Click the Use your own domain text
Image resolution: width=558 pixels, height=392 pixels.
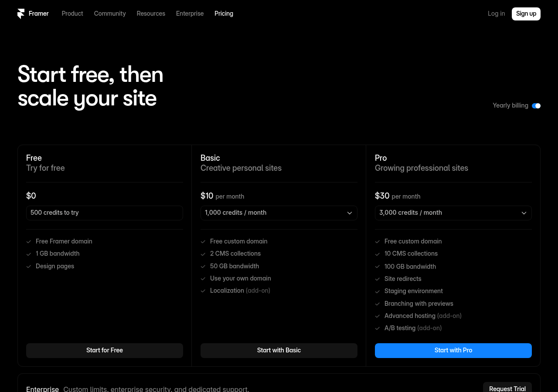coord(241,278)
